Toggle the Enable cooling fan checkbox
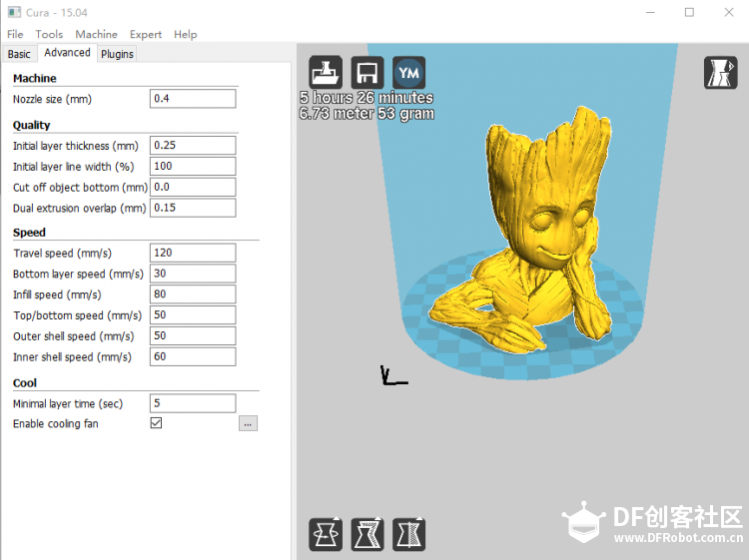Image resolution: width=749 pixels, height=560 pixels. pyautogui.click(x=156, y=423)
